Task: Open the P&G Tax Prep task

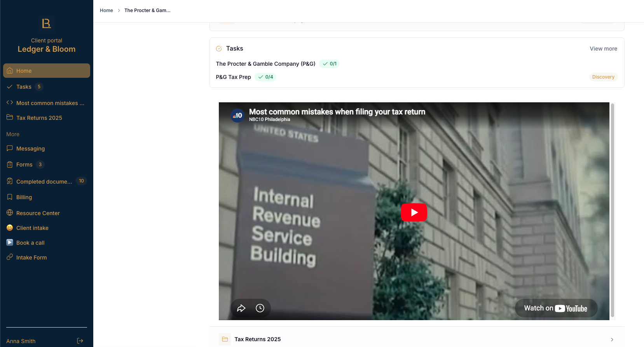Action: point(233,77)
